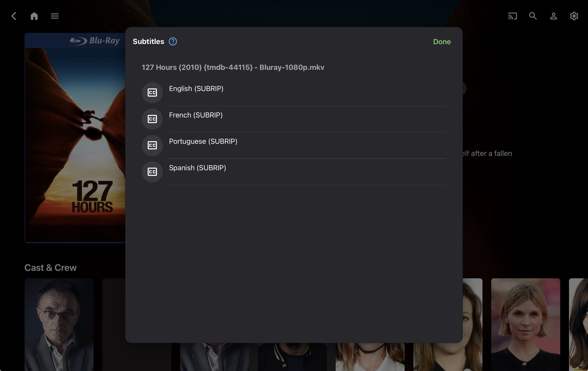Choose Spanish (SUBRIP) subtitles

(197, 168)
